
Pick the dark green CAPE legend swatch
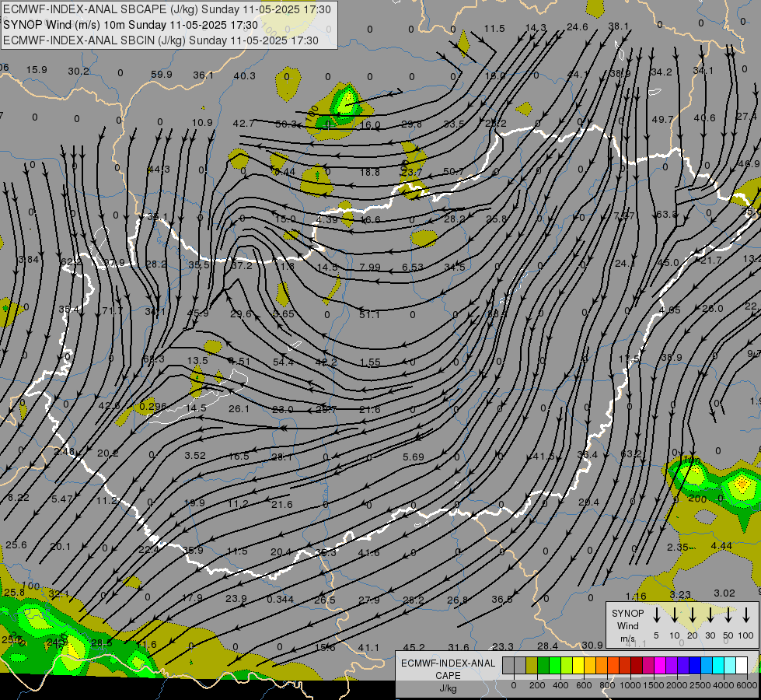(543, 665)
